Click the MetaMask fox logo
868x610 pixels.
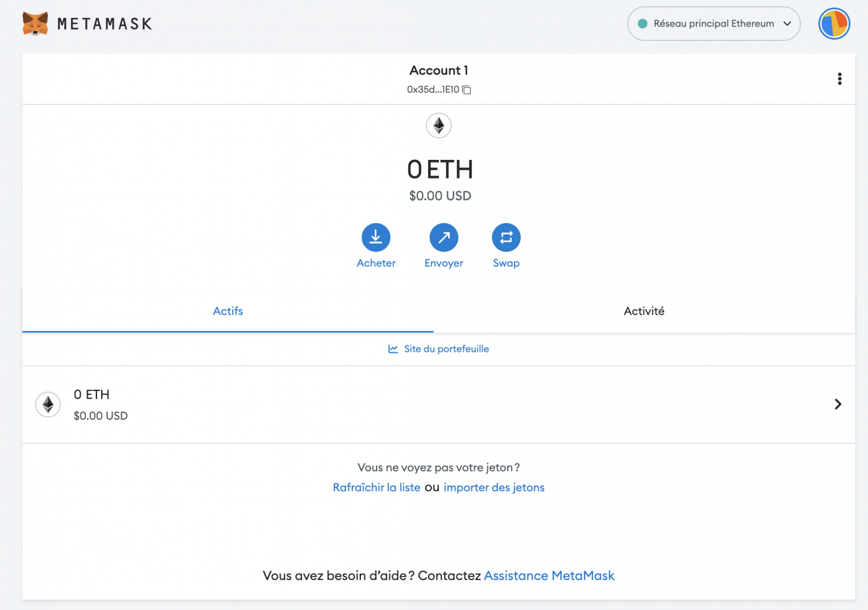35,24
